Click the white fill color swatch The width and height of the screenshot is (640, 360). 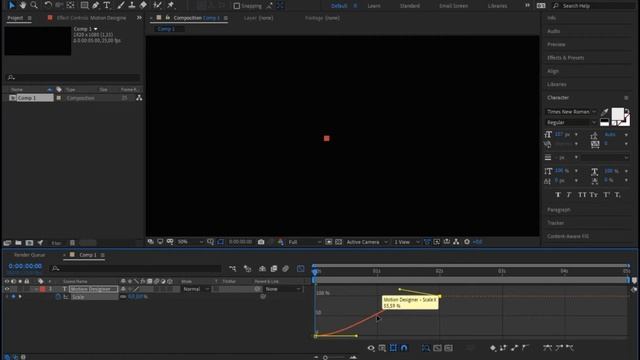click(617, 114)
